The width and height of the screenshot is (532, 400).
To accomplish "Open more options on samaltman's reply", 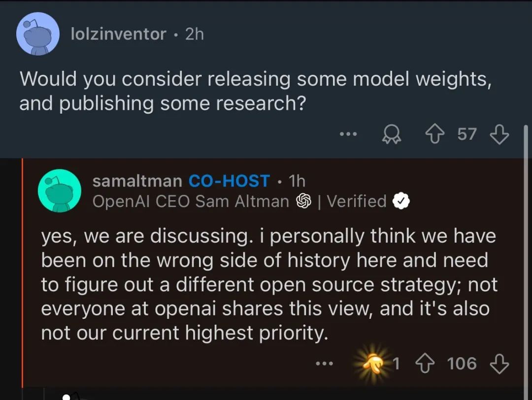I will coord(324,364).
